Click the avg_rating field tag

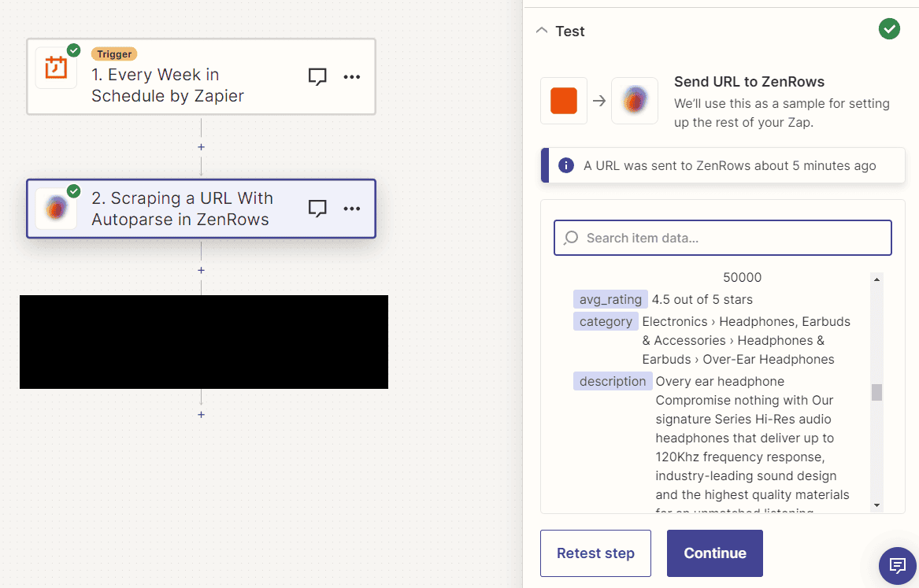(610, 299)
